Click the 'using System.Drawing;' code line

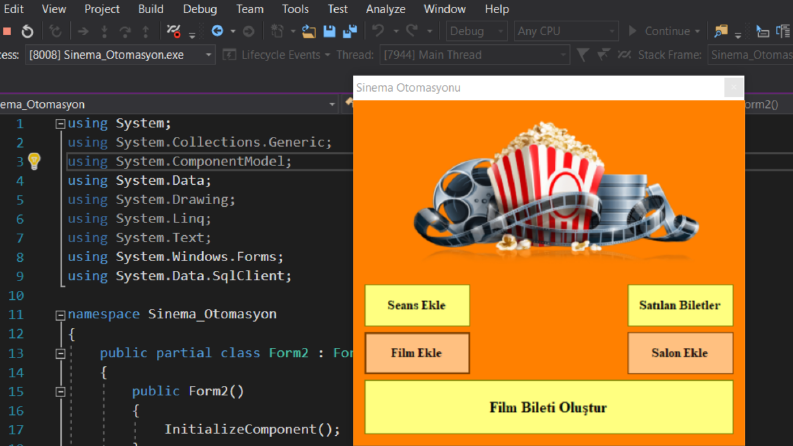(152, 200)
